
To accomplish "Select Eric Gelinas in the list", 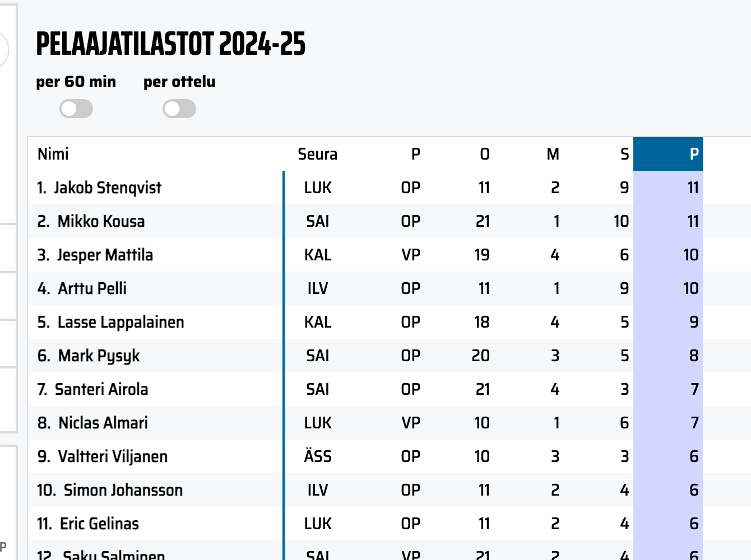I will pos(99,524).
